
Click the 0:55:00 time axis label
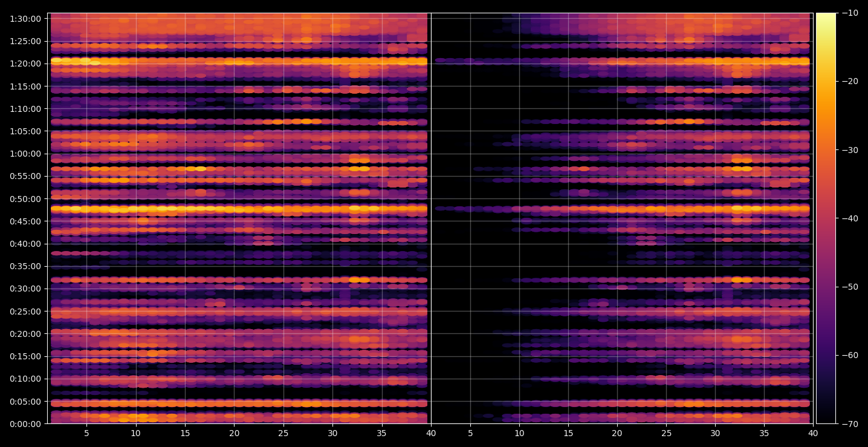[26, 176]
